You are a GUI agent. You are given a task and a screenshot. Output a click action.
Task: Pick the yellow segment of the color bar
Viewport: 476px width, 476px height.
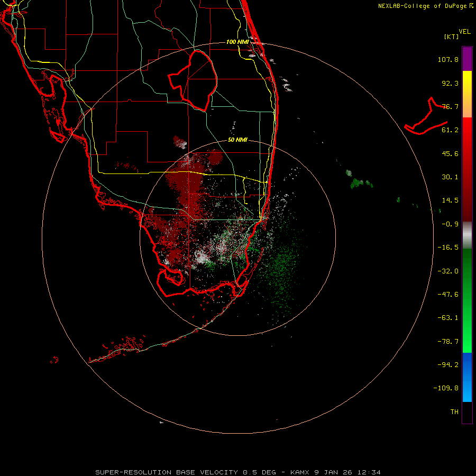point(467,94)
